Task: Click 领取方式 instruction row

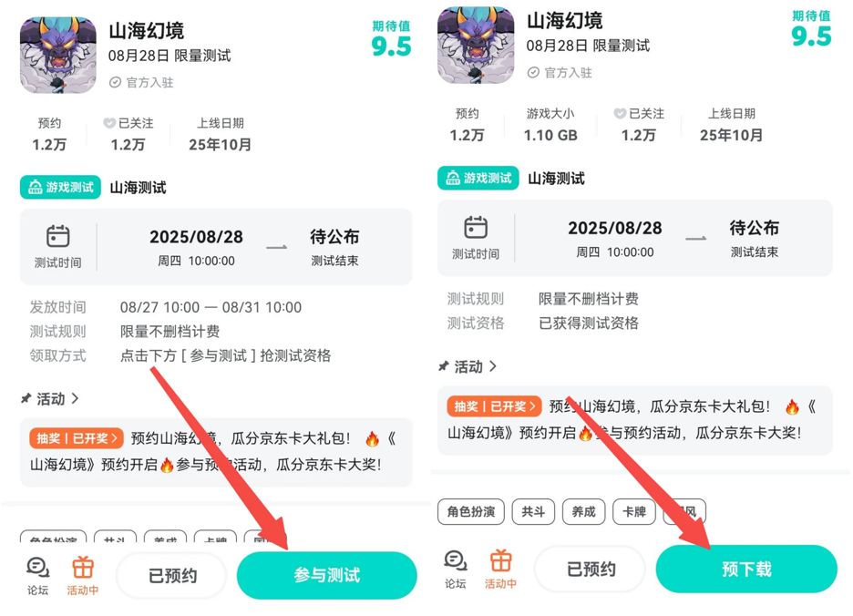Action: click(180, 356)
